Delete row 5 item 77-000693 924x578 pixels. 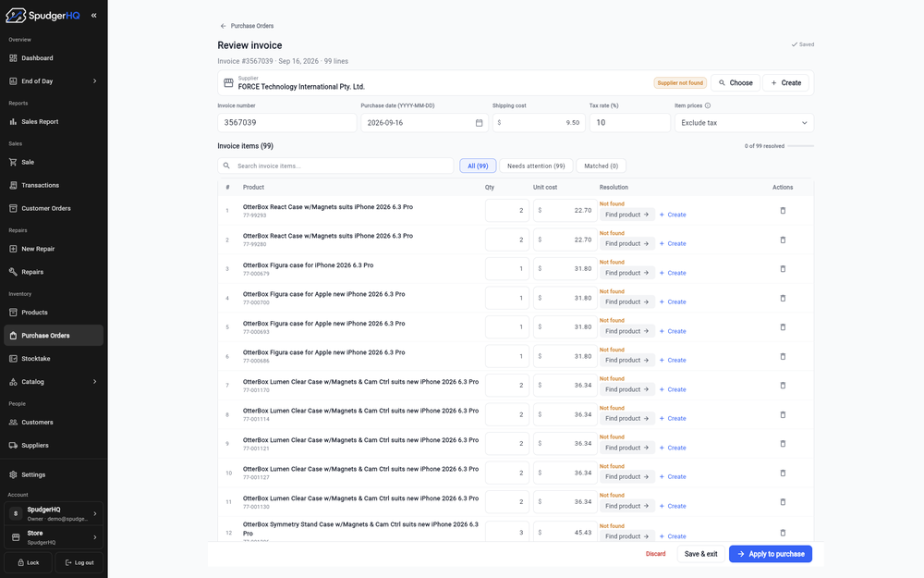[783, 327]
